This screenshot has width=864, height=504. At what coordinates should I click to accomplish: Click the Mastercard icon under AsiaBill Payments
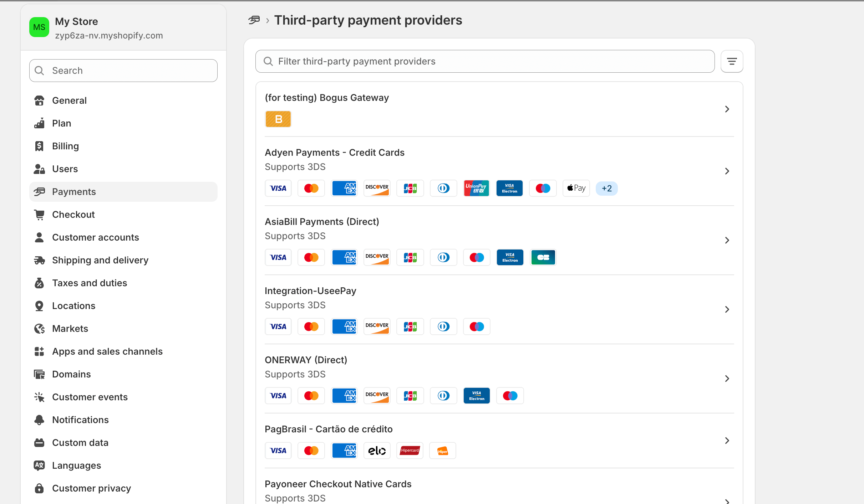coord(311,257)
